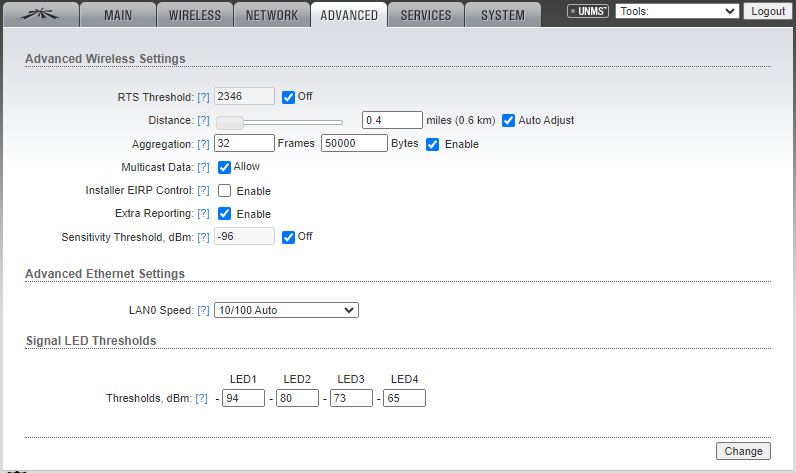Enable Installer EIRP Control checkbox

pos(225,191)
